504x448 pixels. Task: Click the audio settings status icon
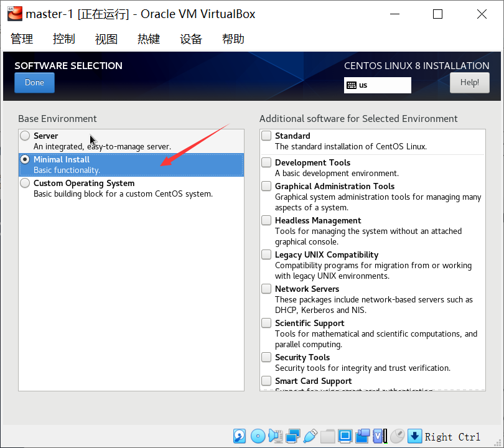[276, 436]
